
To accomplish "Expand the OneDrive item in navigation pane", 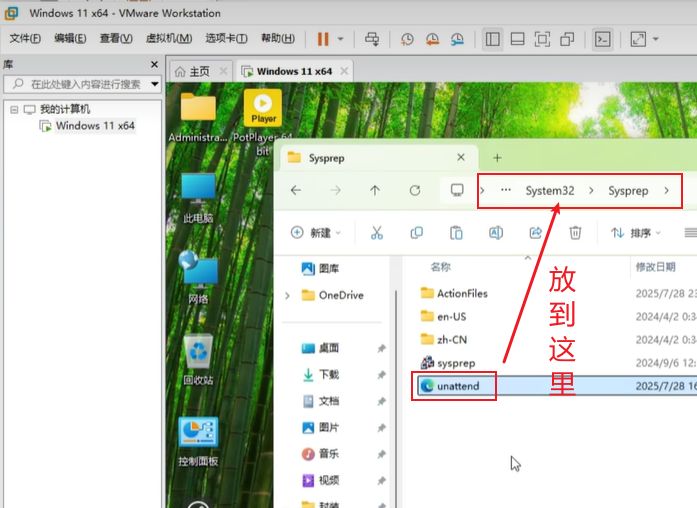I will (x=287, y=295).
